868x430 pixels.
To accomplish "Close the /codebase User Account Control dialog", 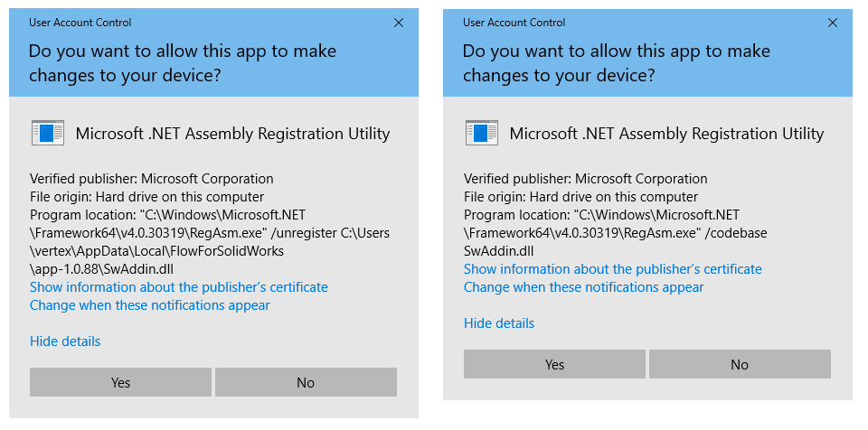I will coord(833,22).
